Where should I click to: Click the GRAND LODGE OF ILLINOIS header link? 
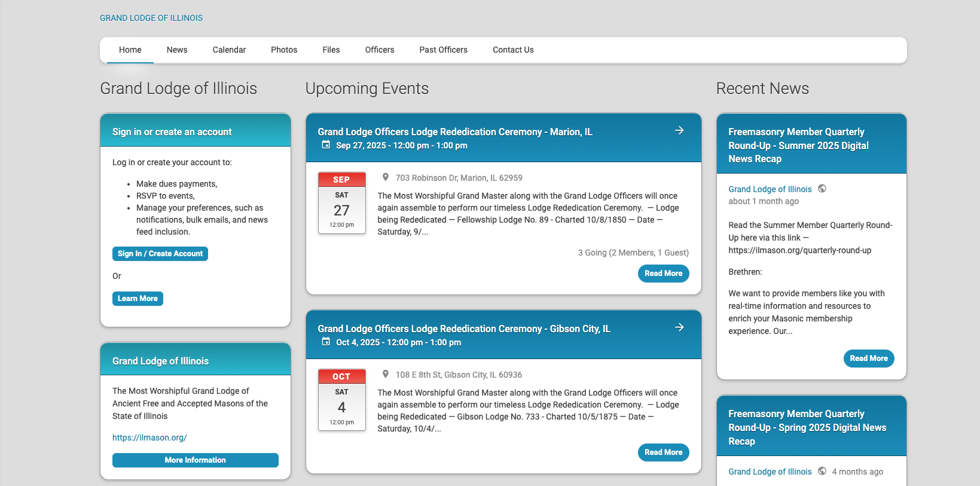(151, 18)
